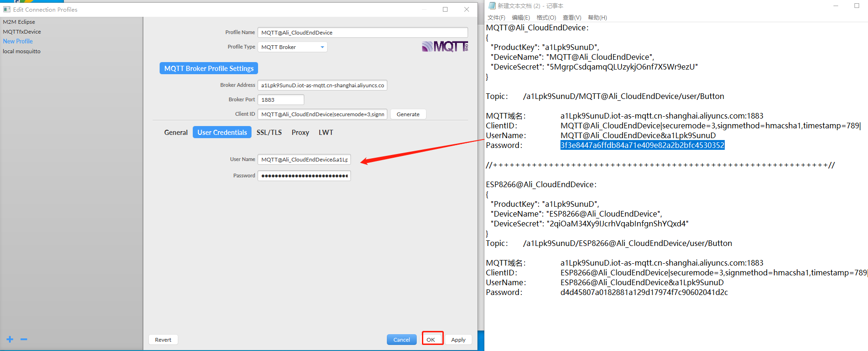
Task: Maximize the Edit Connection Profiles window
Action: 445,9
